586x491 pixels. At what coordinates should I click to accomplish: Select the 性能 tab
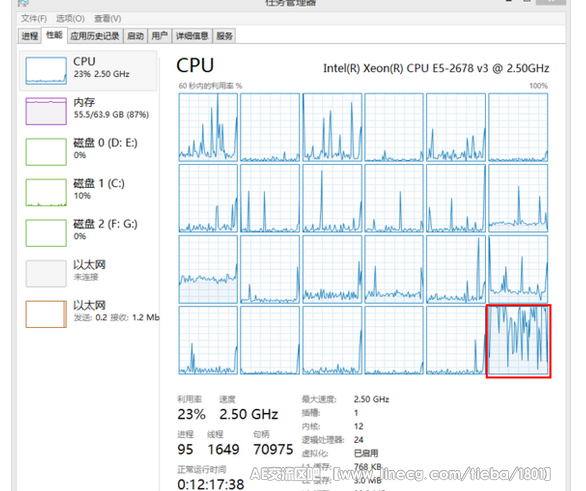54,35
